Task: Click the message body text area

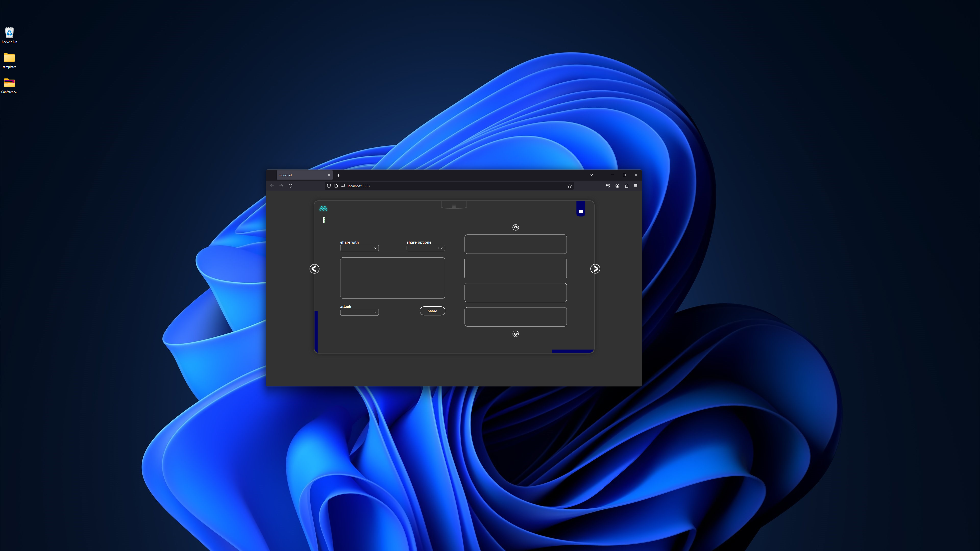Action: [393, 277]
